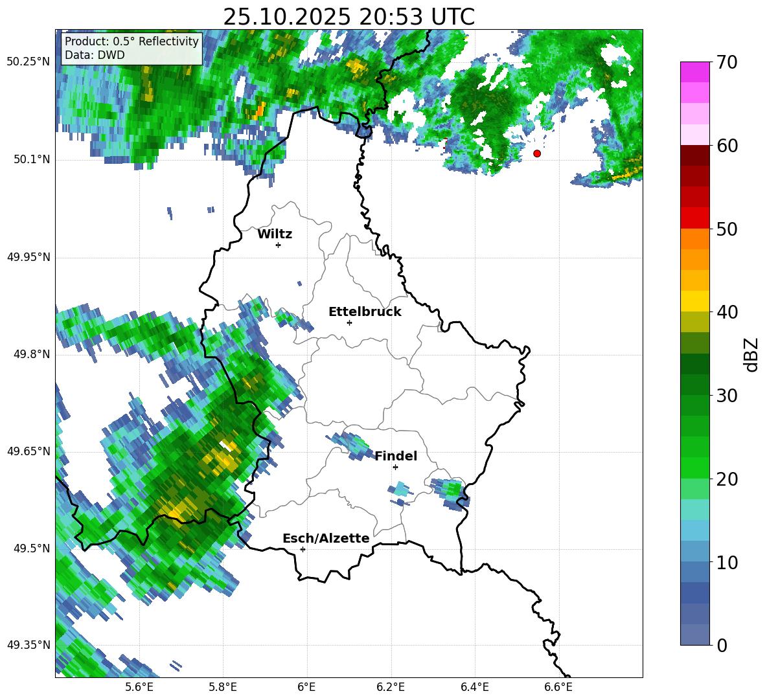This screenshot has width=767, height=700.
Task: Click the dBZ colorbar axis label
Action: pos(752,354)
